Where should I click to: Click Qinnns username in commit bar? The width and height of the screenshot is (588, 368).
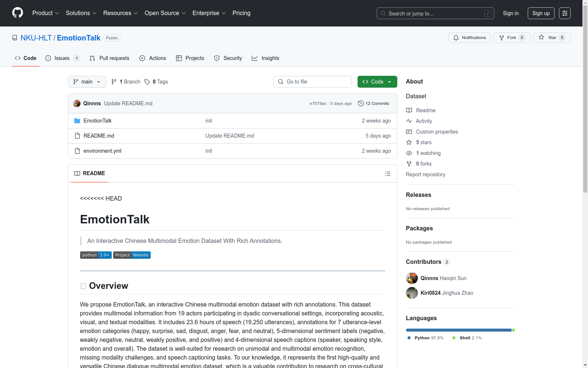92,103
